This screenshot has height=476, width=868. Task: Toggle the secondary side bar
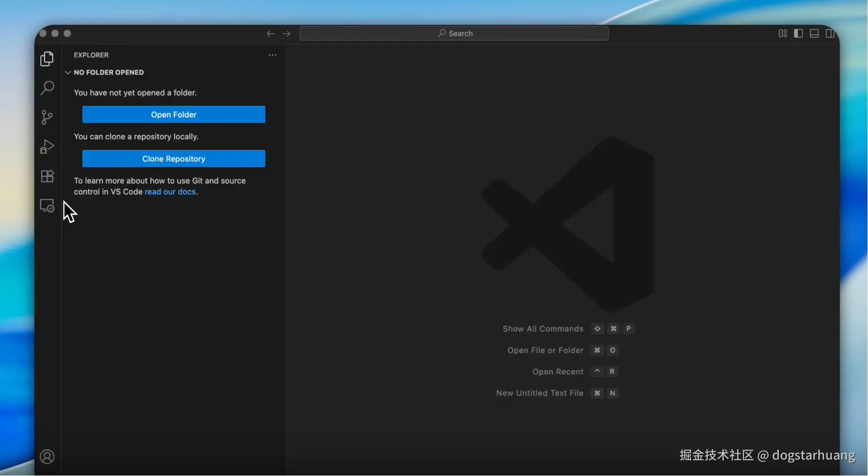pos(830,33)
